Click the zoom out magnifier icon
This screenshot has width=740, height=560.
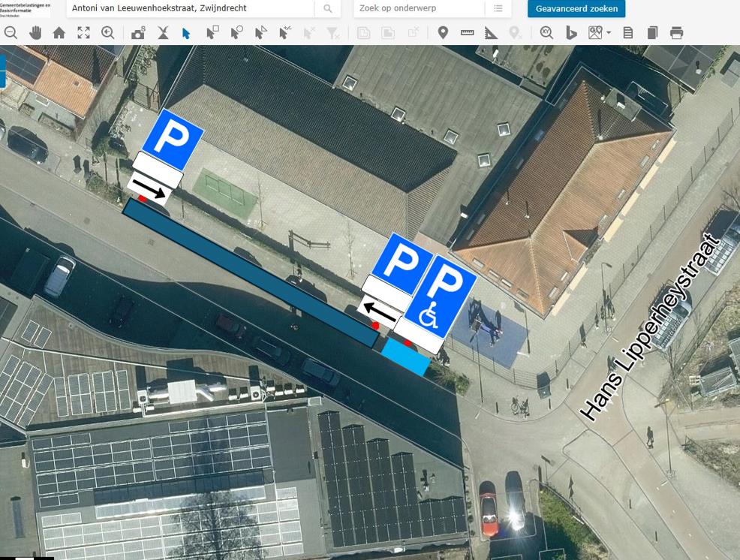click(x=11, y=33)
